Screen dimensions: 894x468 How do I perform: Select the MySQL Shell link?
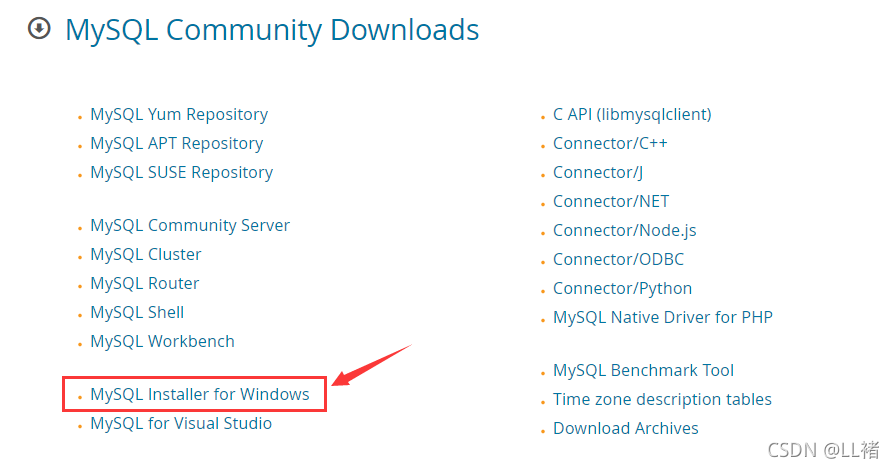pyautogui.click(x=137, y=312)
